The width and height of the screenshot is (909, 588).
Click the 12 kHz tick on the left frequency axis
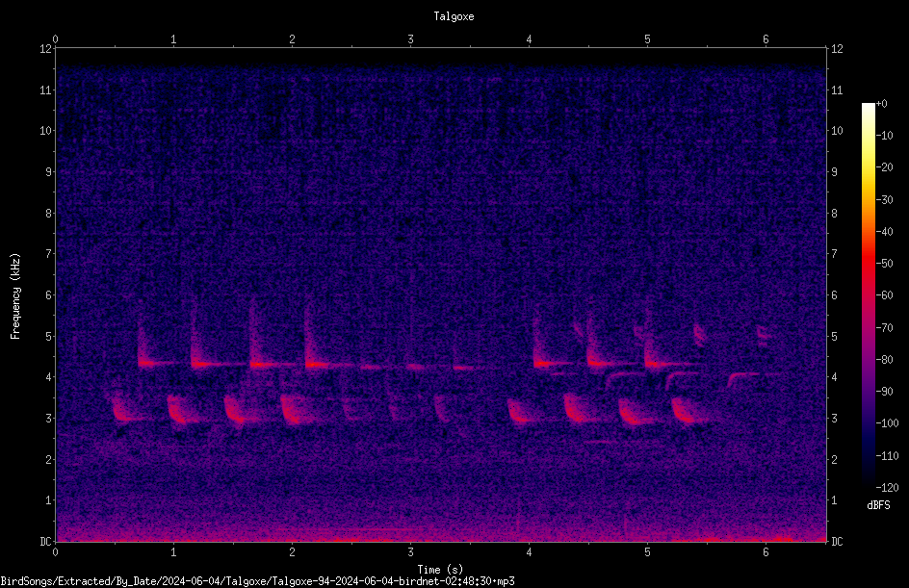click(46, 49)
